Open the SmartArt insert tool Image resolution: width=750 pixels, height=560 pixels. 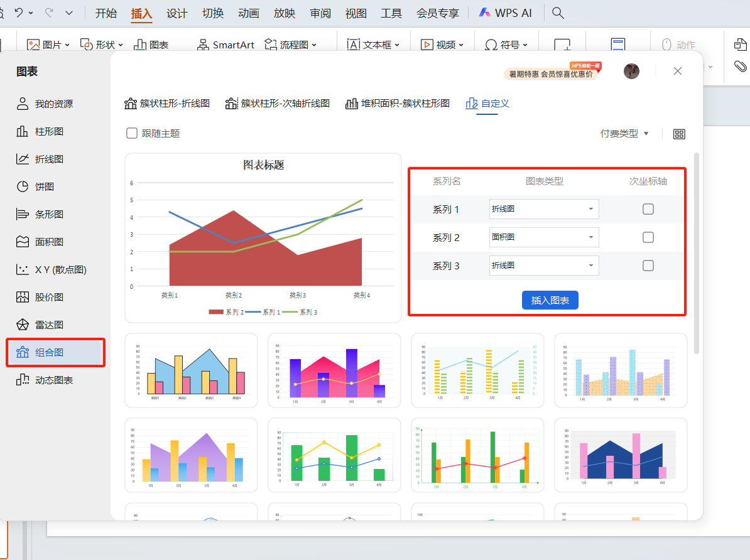coord(225,44)
